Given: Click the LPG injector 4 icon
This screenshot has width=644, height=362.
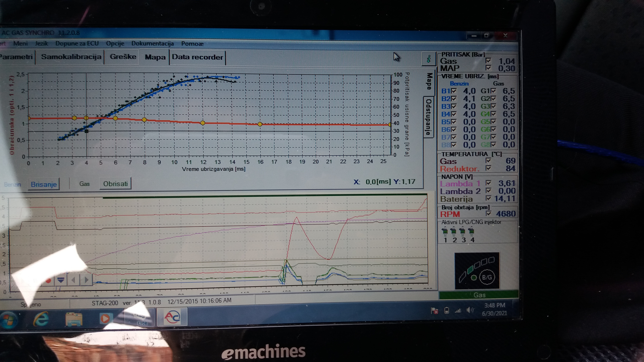Looking at the screenshot, I should coord(471,232).
